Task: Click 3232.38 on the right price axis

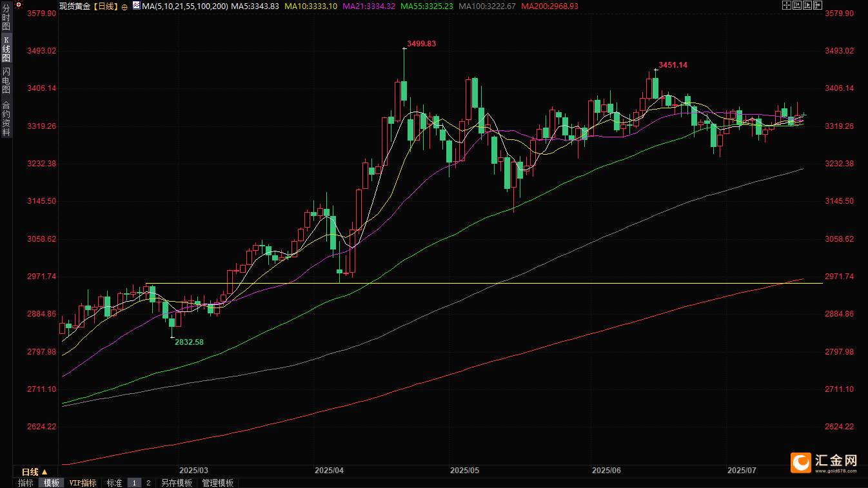Action: 840,164
